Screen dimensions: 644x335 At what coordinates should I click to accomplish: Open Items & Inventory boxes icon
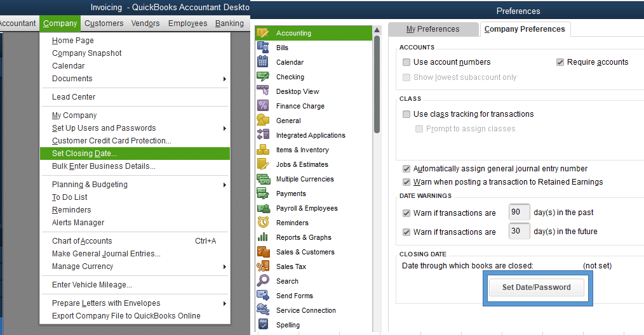(263, 150)
